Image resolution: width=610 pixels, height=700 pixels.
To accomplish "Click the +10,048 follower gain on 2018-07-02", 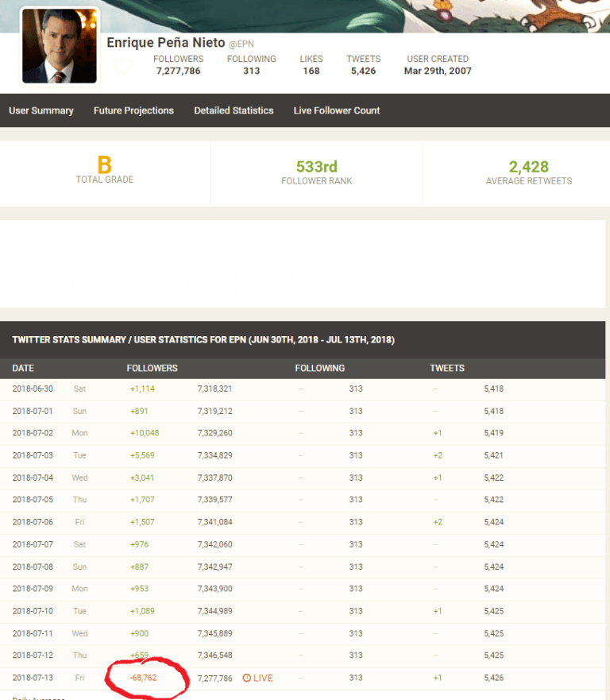I will [145, 433].
